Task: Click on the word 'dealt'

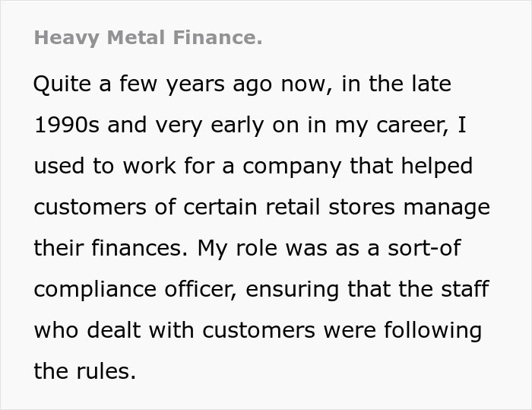Action: point(116,330)
